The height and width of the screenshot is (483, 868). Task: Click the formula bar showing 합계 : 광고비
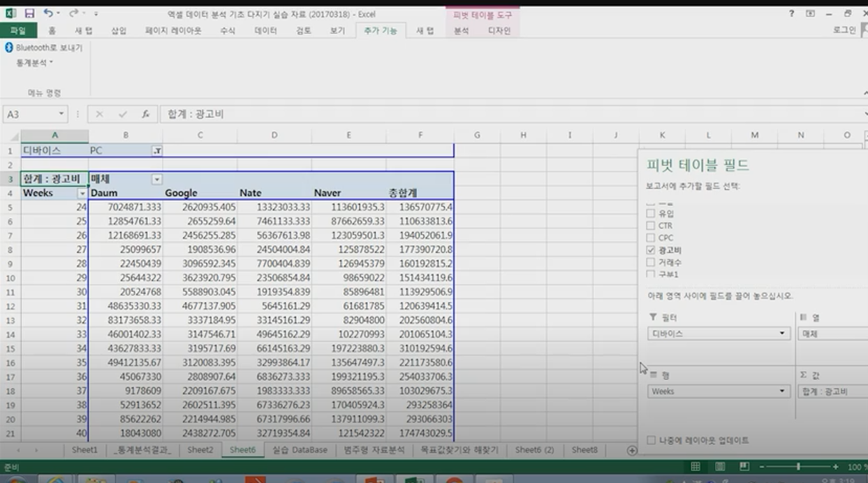(513, 114)
